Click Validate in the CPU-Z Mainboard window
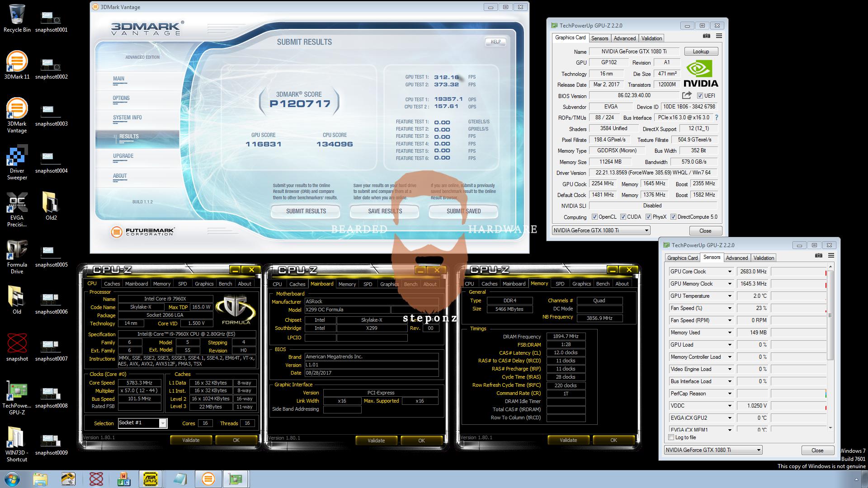The height and width of the screenshot is (488, 868). (x=376, y=440)
